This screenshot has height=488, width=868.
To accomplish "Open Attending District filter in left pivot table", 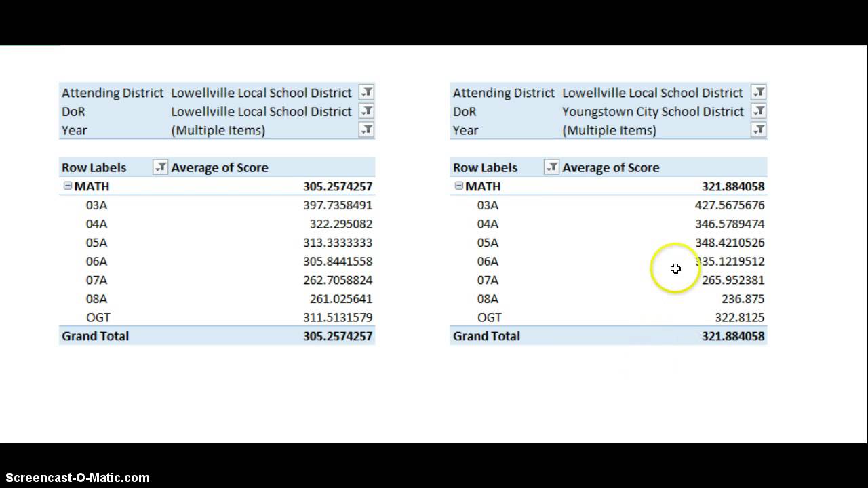I will point(366,92).
